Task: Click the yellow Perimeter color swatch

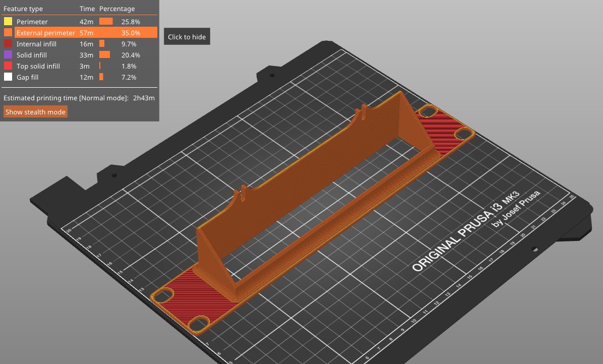Action: (8, 22)
